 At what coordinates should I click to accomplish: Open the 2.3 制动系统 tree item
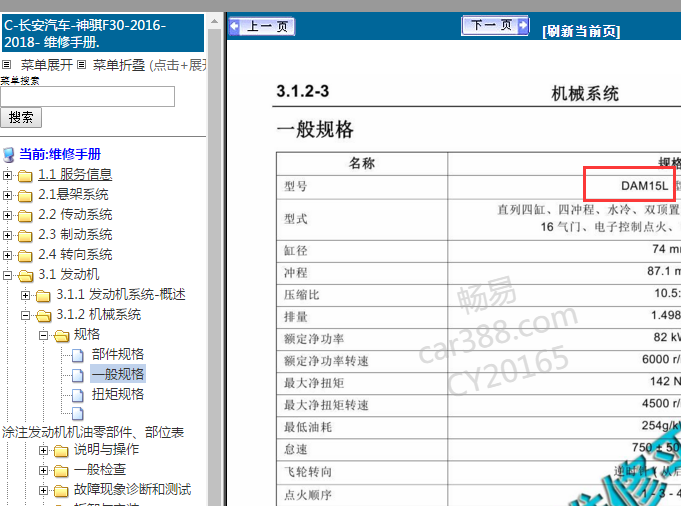(75, 235)
